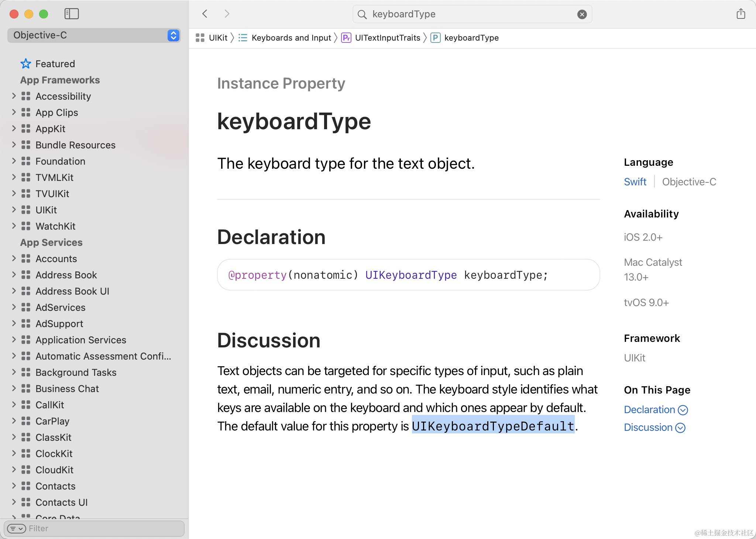Click the UIKit grid icon in breadcrumb
756x539 pixels.
200,38
